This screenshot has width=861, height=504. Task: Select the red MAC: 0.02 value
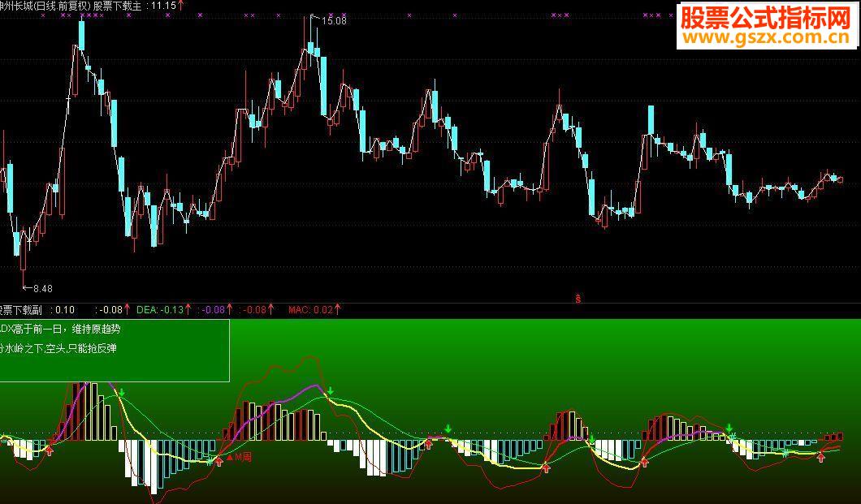311,310
